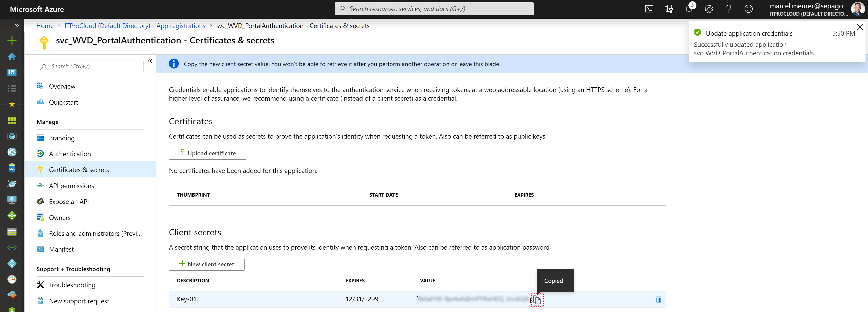
Task: Delete the Key-01 client secret
Action: click(x=658, y=299)
